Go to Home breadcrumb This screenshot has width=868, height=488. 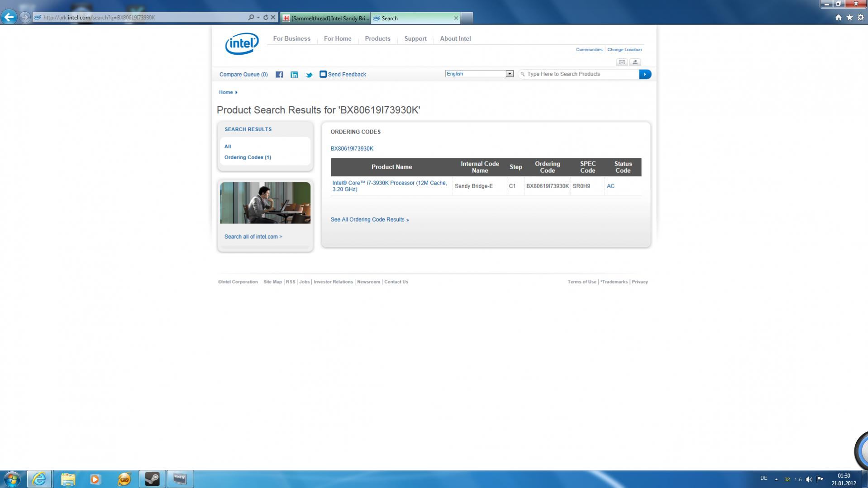(226, 92)
